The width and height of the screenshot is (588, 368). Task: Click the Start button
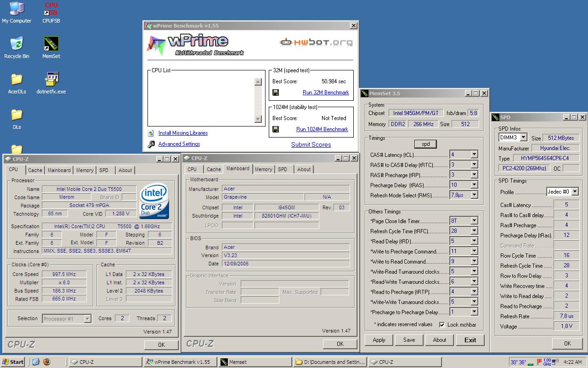(x=13, y=362)
